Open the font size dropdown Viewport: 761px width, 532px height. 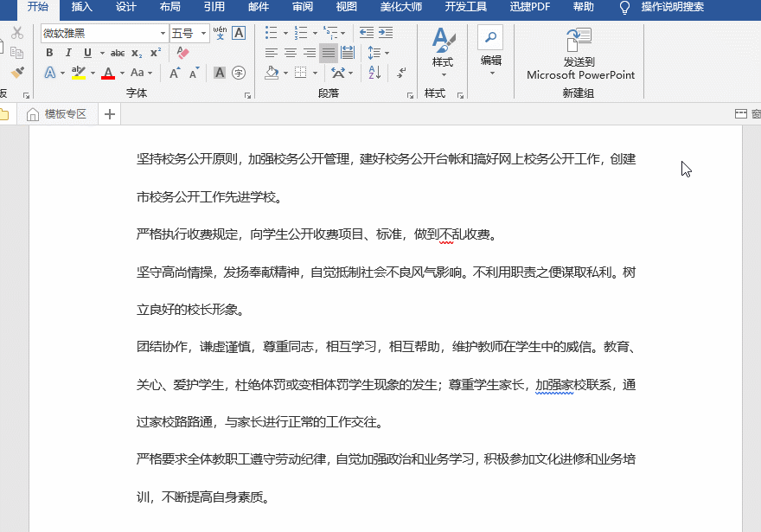(x=204, y=33)
